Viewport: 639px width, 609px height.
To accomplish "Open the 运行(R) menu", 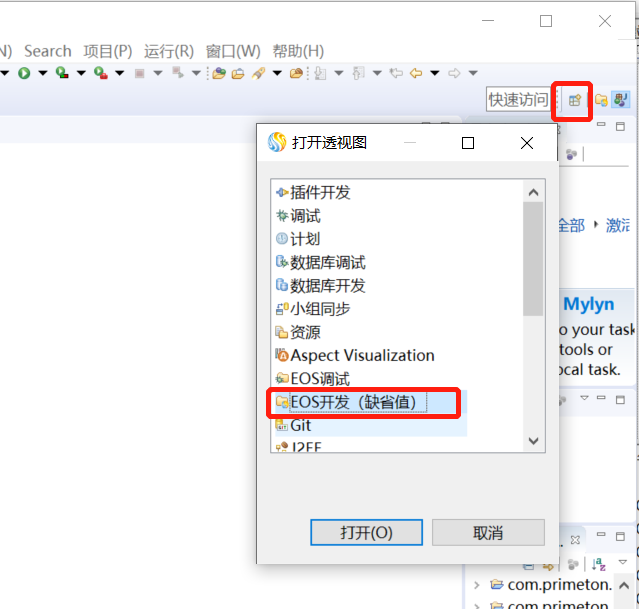I will (x=169, y=51).
